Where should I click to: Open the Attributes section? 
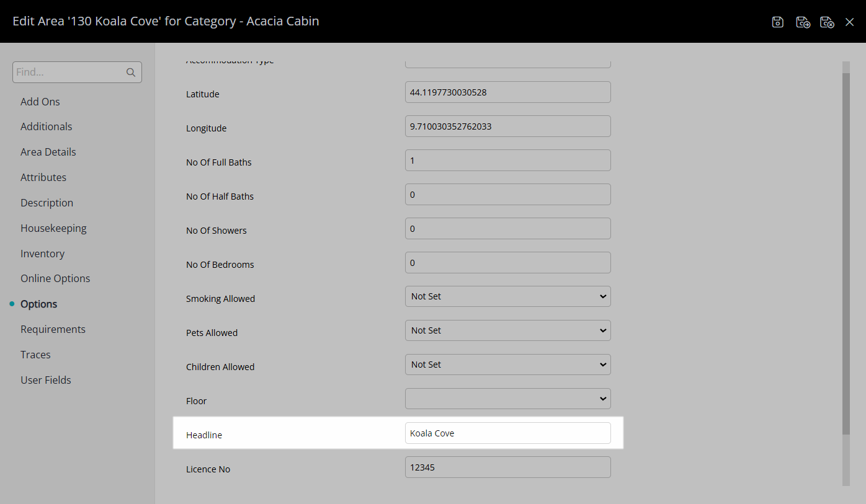[x=43, y=177]
